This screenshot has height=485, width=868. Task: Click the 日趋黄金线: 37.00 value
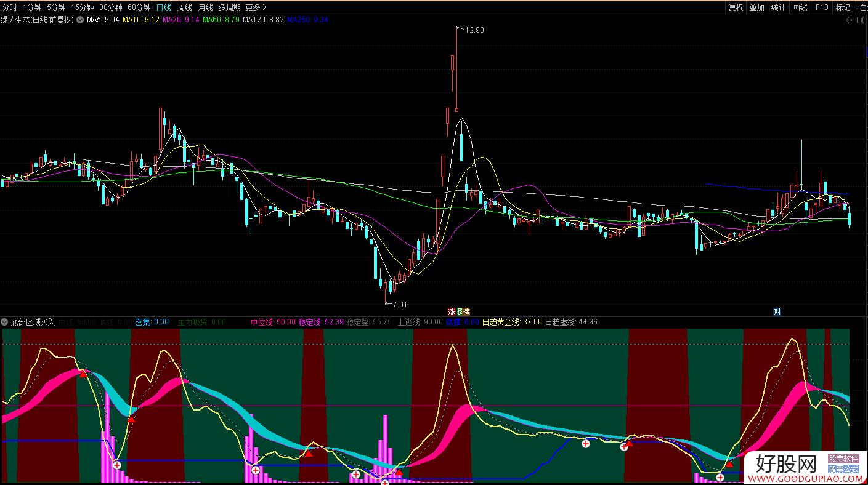point(512,322)
